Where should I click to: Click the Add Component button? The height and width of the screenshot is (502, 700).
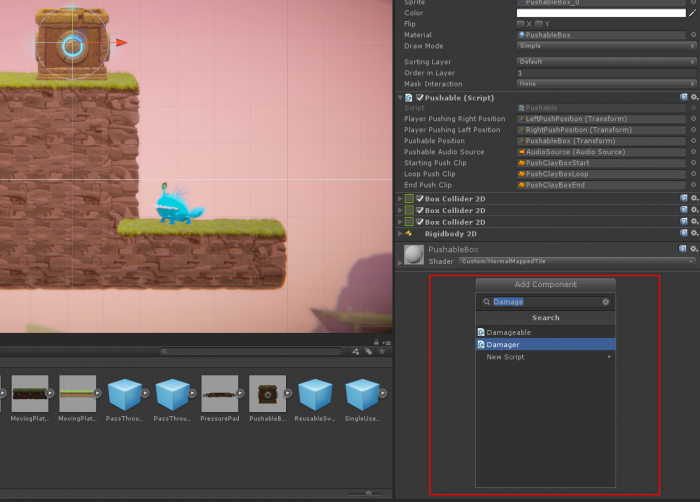545,284
